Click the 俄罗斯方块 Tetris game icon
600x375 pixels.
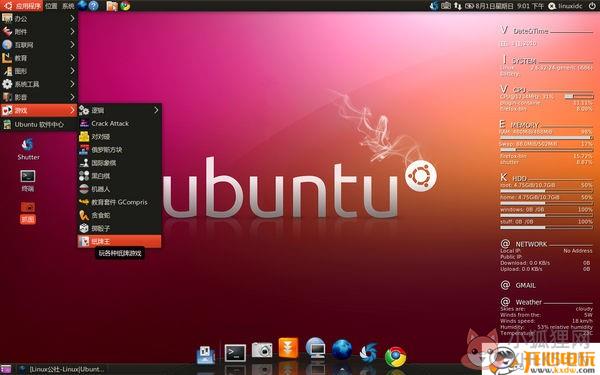pyautogui.click(x=84, y=150)
